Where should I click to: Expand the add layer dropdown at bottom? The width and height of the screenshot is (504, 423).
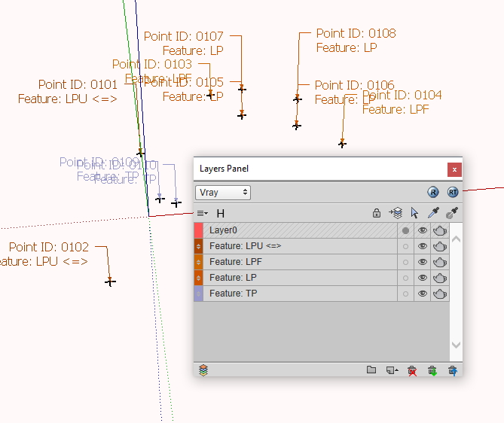pyautogui.click(x=392, y=370)
